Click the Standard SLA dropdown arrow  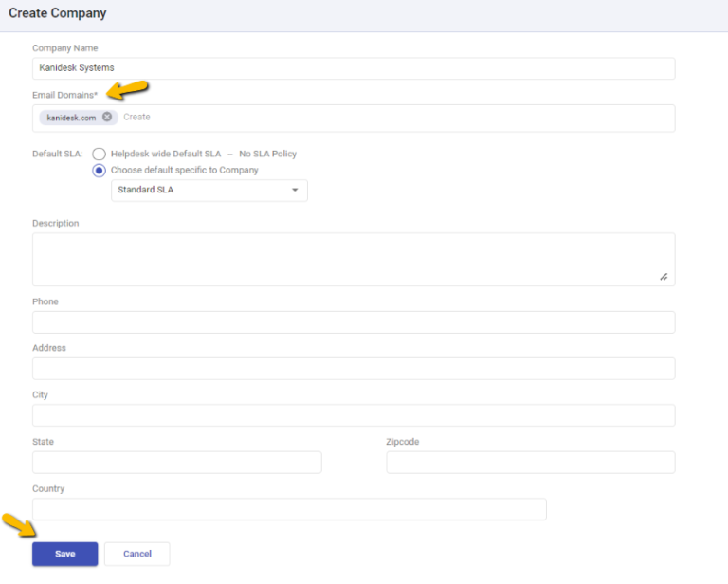(294, 191)
